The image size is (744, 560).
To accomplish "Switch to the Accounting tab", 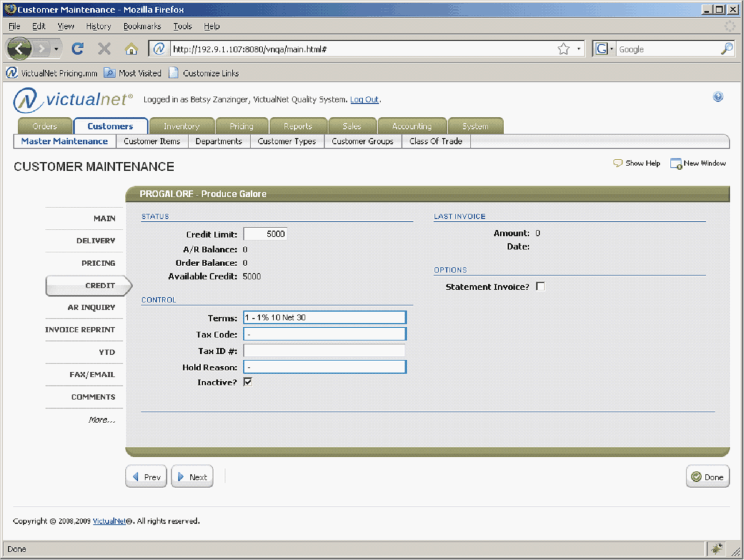I will [x=412, y=126].
